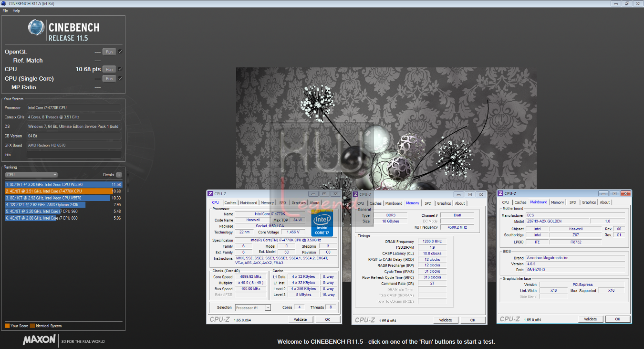Click the Identical System legend swatch
This screenshot has width=644, height=349.
pos(32,326)
